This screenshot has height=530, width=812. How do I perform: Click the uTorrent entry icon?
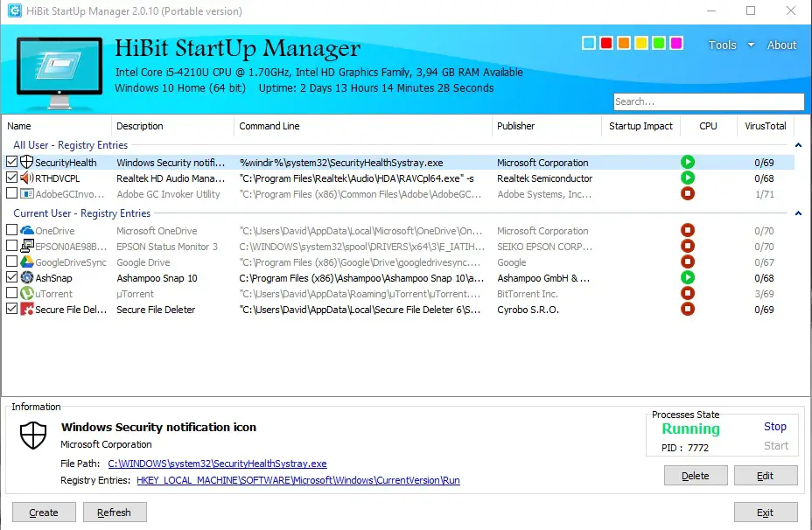tap(26, 294)
